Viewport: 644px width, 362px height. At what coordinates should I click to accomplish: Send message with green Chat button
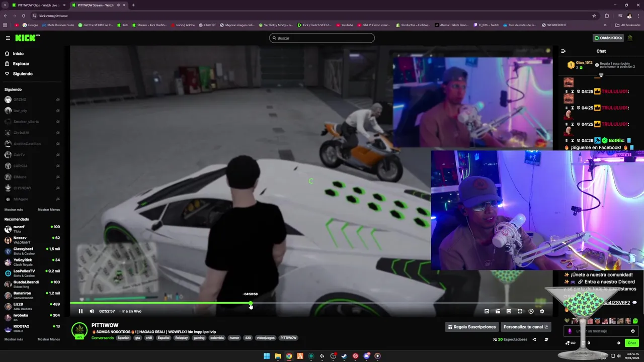[632, 343]
